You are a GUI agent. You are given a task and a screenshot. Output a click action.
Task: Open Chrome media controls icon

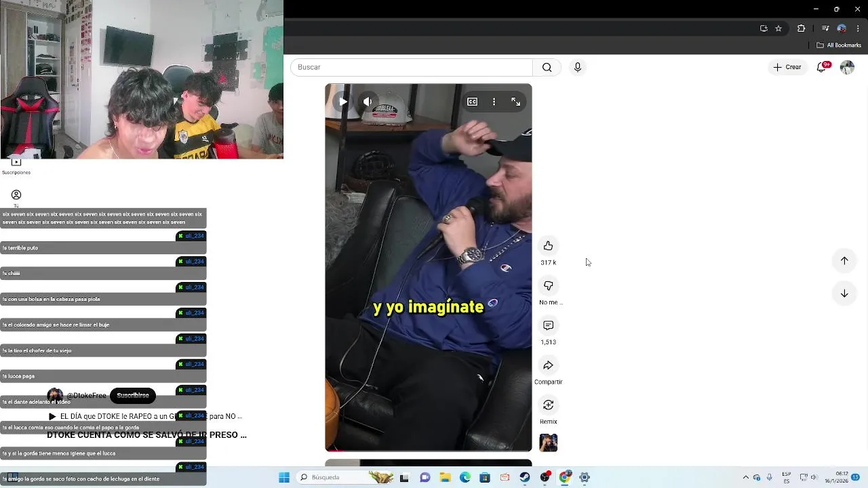pyautogui.click(x=825, y=28)
